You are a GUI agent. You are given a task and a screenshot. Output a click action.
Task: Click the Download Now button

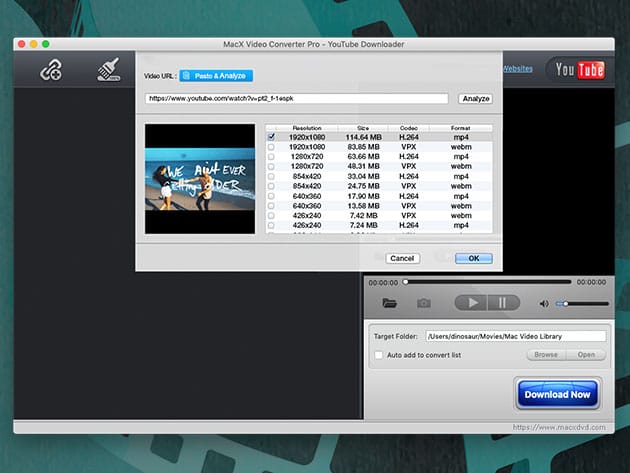pyautogui.click(x=558, y=394)
